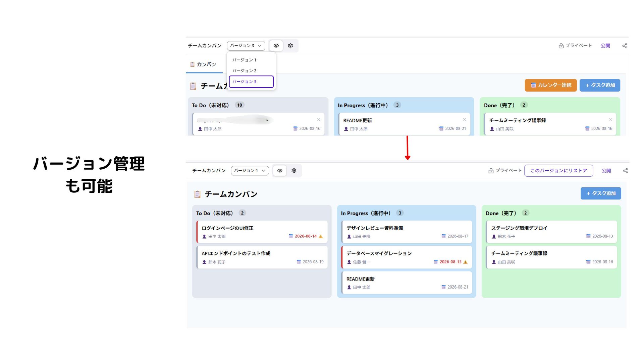This screenshot has width=644, height=362.
Task: Toggle the eye preview icon beside the バージョン 1 dropdown
Action: [x=280, y=171]
